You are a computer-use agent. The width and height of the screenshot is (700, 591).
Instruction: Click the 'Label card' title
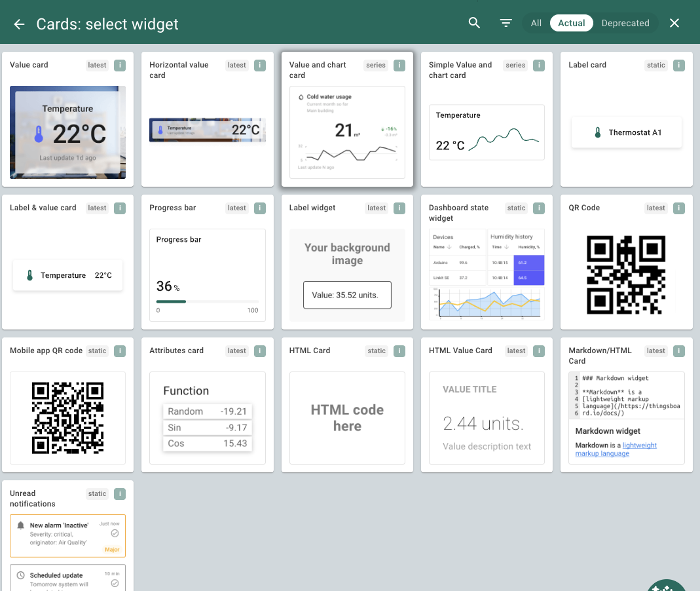click(587, 65)
